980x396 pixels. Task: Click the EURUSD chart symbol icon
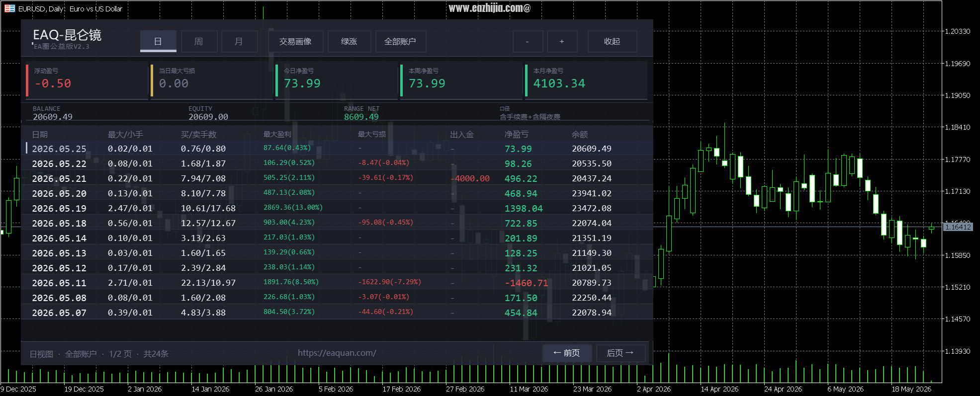click(x=9, y=8)
